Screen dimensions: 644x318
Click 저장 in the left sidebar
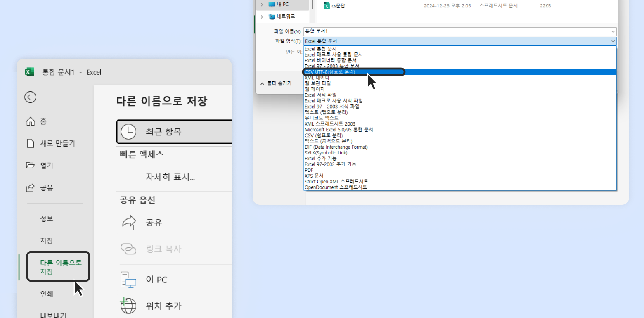pyautogui.click(x=47, y=241)
